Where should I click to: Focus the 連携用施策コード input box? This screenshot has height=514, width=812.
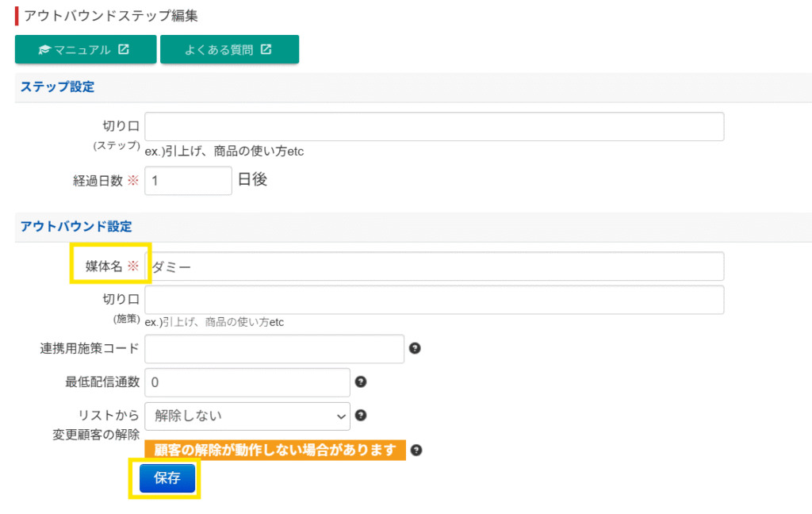[x=274, y=349]
